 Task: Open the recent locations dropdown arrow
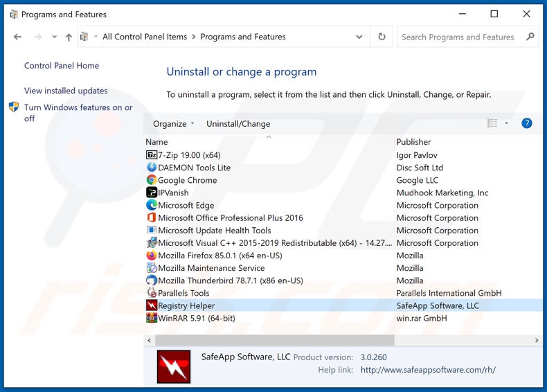point(54,37)
